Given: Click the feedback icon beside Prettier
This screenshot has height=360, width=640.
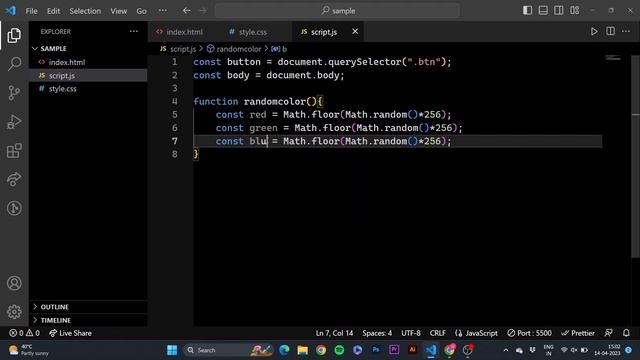Looking at the screenshot, I should [608, 333].
